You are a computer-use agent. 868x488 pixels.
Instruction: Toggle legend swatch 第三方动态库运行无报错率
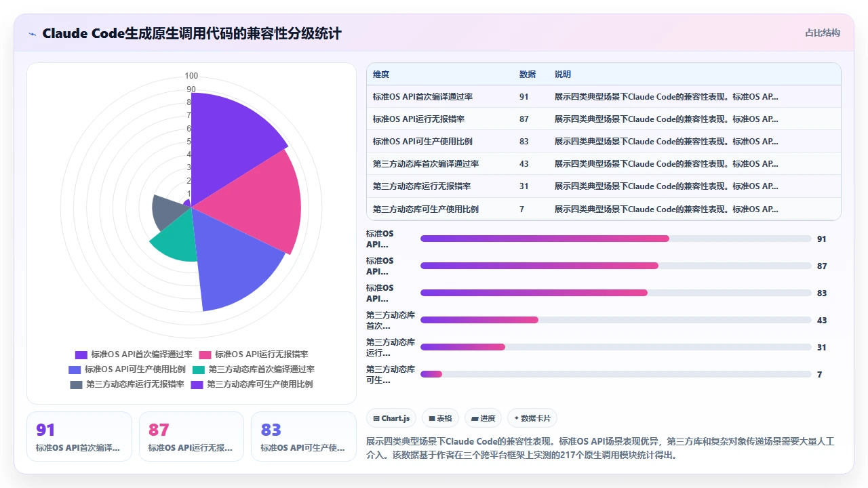(x=76, y=384)
